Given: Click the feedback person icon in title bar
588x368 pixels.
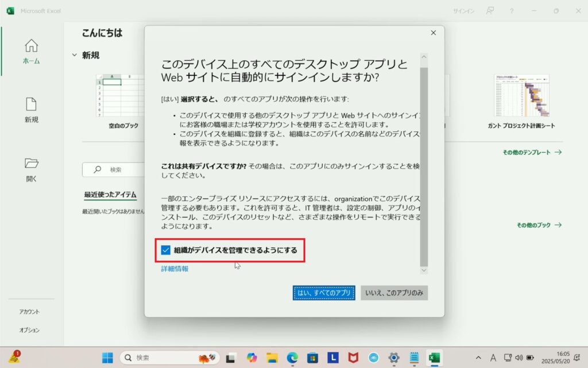Looking at the screenshot, I should point(490,11).
